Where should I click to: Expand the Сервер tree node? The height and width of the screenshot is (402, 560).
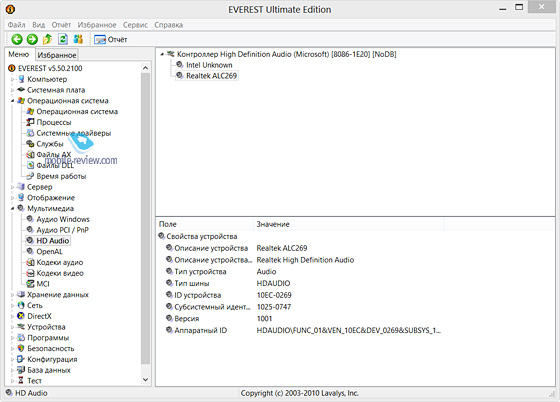coord(12,187)
